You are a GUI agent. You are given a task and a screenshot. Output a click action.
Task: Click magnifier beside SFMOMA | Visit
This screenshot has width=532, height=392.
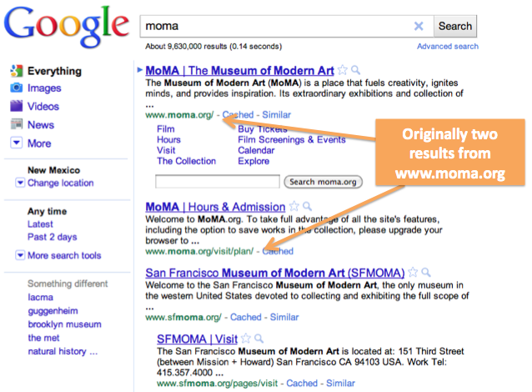258,338
